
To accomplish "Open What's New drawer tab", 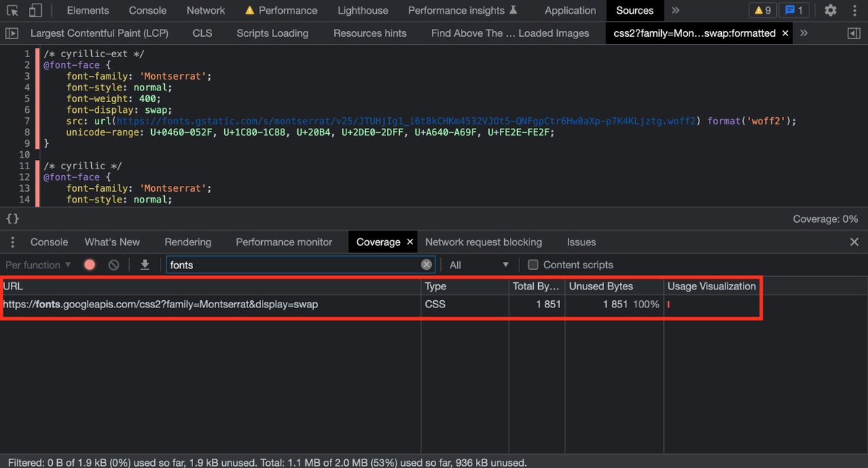I will coord(112,242).
